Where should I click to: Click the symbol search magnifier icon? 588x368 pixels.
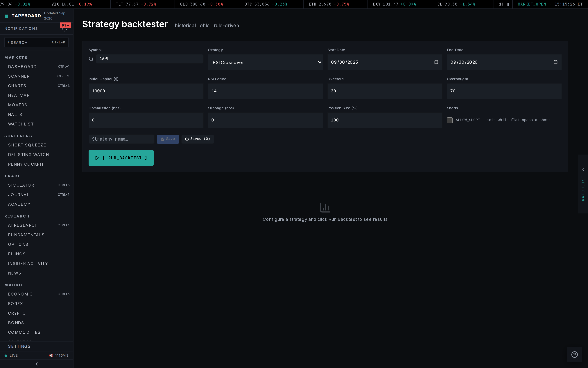click(x=91, y=59)
